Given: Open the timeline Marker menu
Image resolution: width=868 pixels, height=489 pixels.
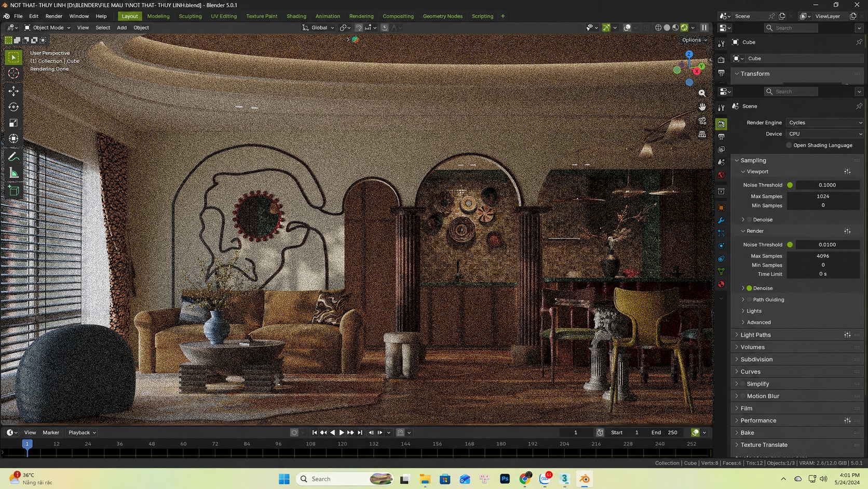Looking at the screenshot, I should pyautogui.click(x=51, y=432).
